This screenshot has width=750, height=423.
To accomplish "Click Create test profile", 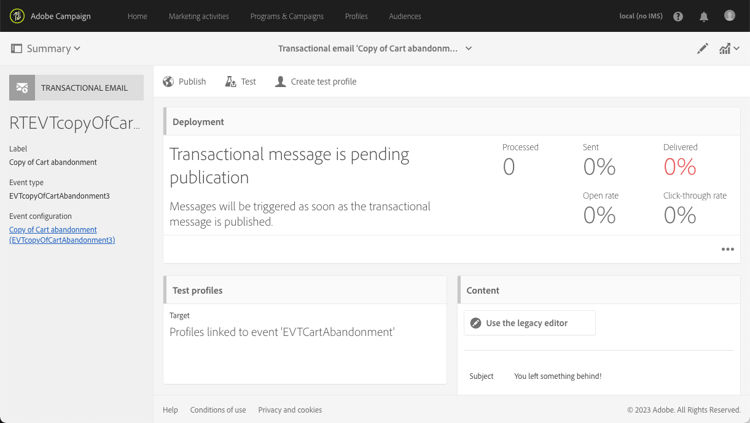I will click(x=315, y=82).
